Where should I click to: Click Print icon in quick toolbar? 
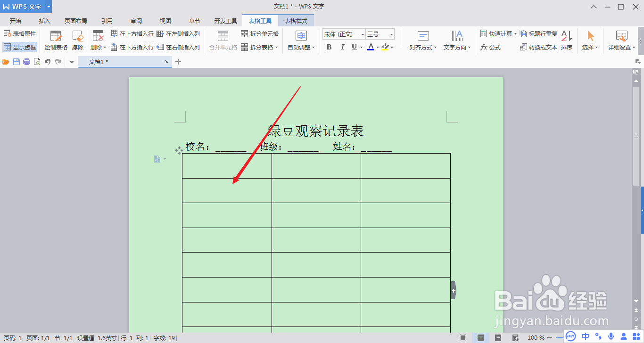point(27,62)
